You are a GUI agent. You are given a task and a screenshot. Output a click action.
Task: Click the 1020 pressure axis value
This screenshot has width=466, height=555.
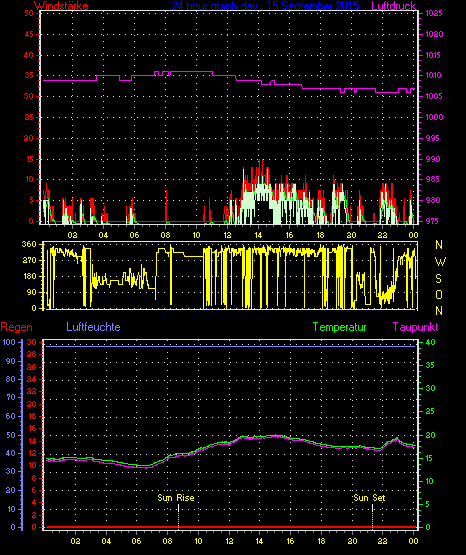tap(434, 34)
